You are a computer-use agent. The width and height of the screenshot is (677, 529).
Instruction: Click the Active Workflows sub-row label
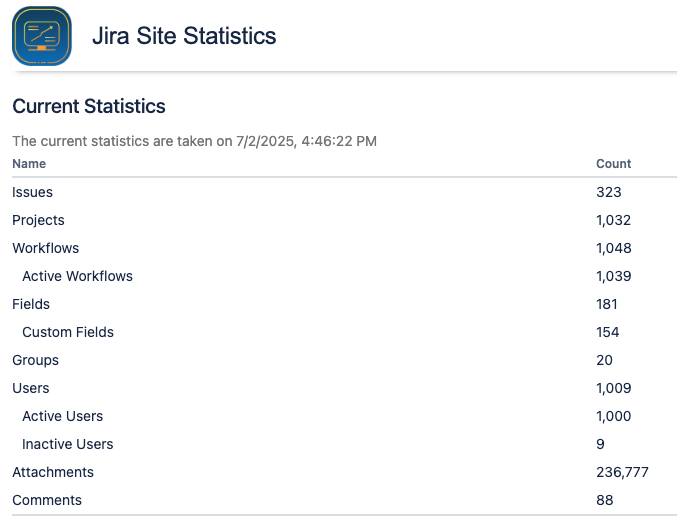click(x=77, y=276)
